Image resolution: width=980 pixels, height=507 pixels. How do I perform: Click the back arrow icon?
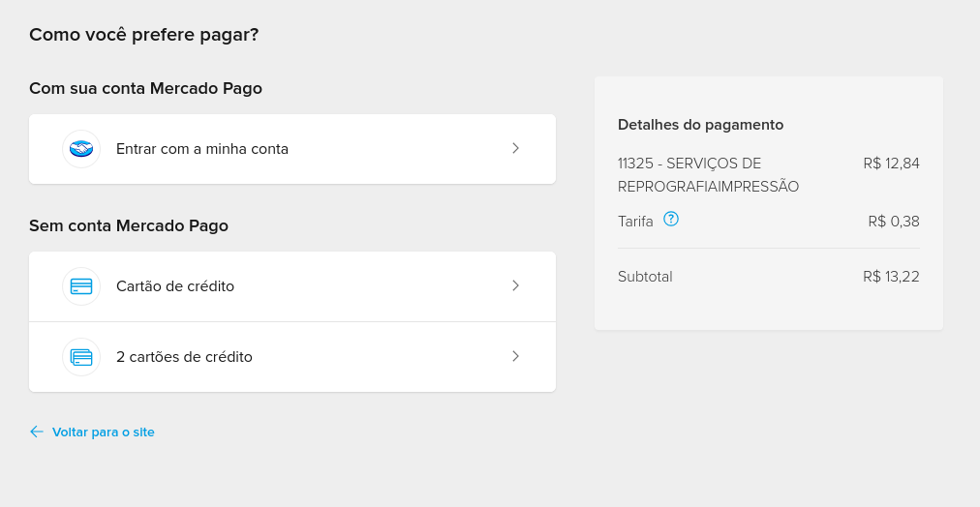[37, 432]
